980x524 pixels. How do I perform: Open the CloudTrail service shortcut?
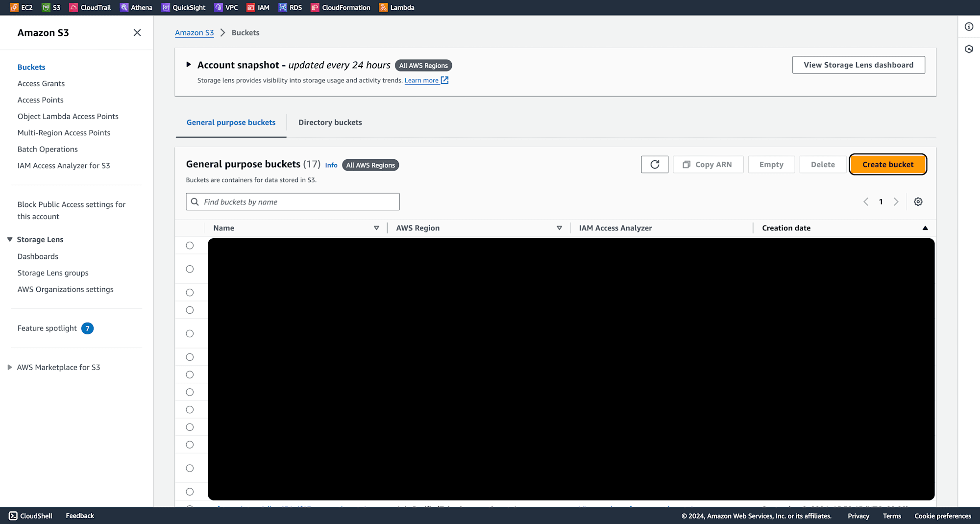(x=91, y=7)
